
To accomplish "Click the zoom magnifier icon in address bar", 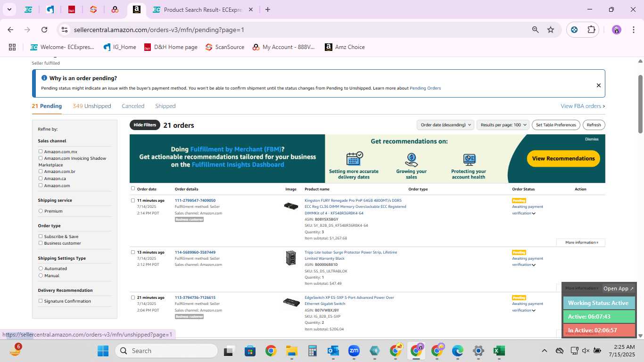I will point(535,30).
